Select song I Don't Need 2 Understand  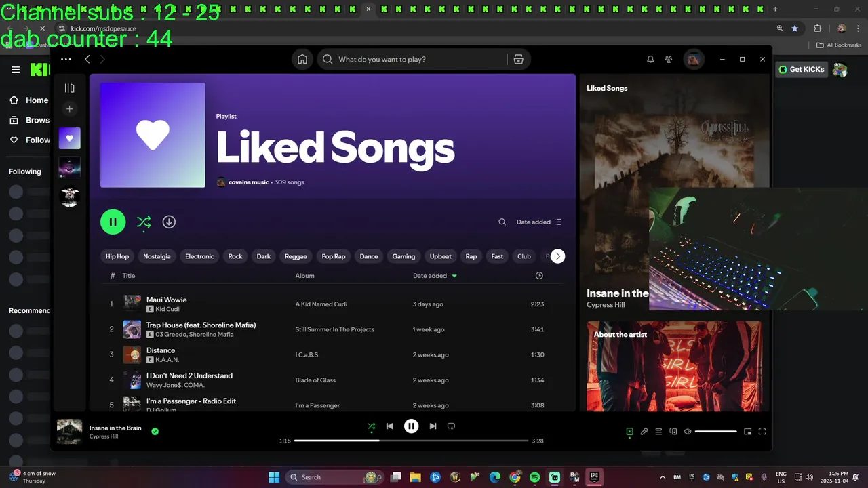click(189, 375)
